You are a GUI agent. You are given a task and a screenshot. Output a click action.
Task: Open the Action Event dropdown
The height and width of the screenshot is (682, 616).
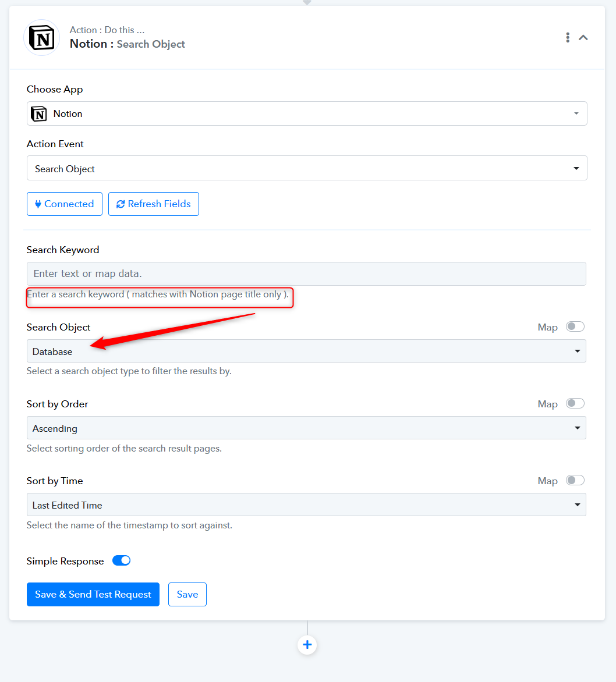[x=307, y=168]
